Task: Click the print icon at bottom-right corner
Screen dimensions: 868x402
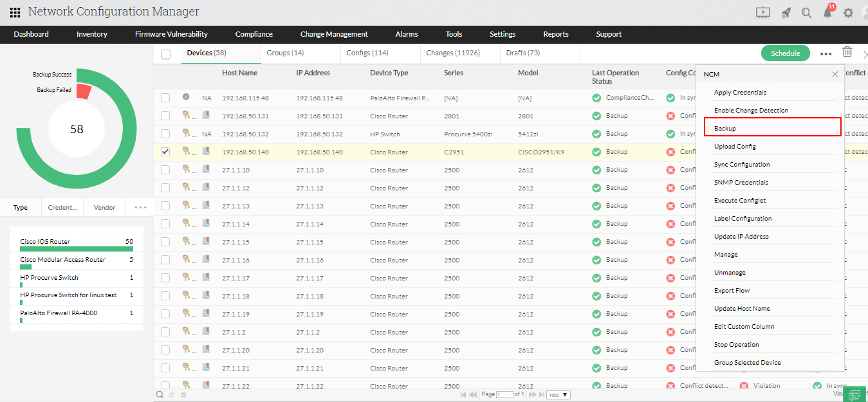Action: coord(855,394)
